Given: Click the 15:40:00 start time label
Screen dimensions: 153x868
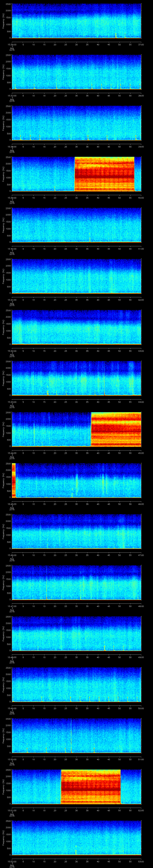Looking at the screenshot, I should pyautogui.click(x=12, y=249).
